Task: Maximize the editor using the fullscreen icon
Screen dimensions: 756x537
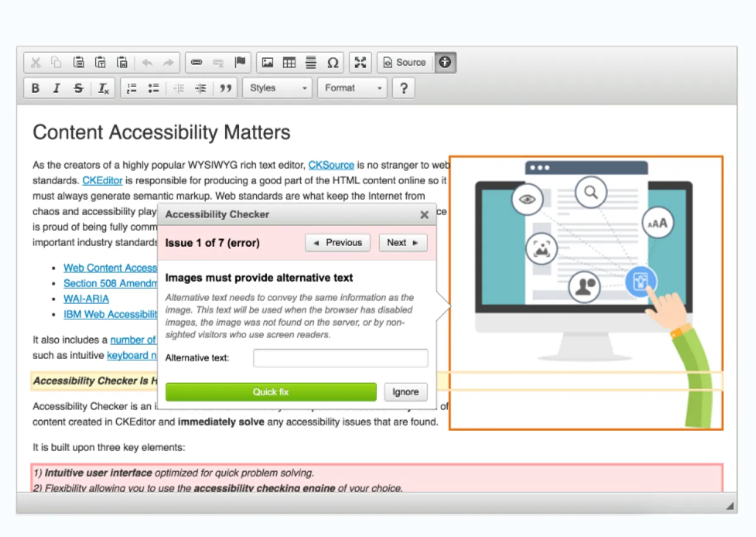Action: point(360,62)
